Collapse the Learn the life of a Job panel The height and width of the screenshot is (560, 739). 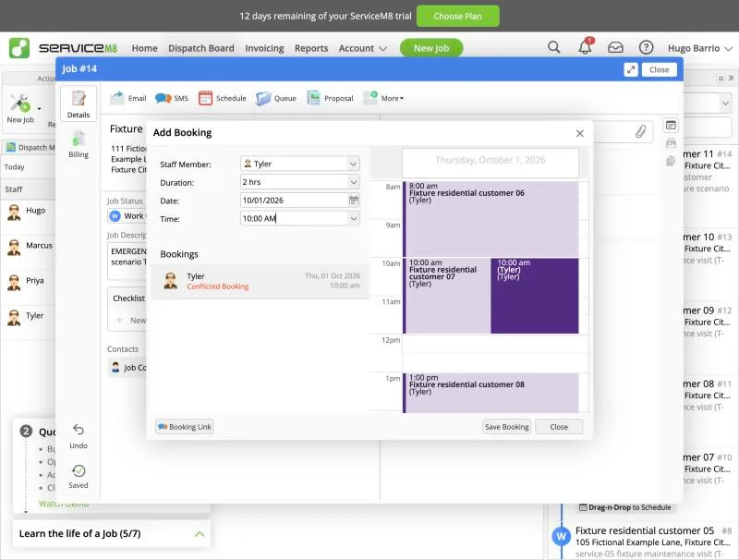pos(200,534)
